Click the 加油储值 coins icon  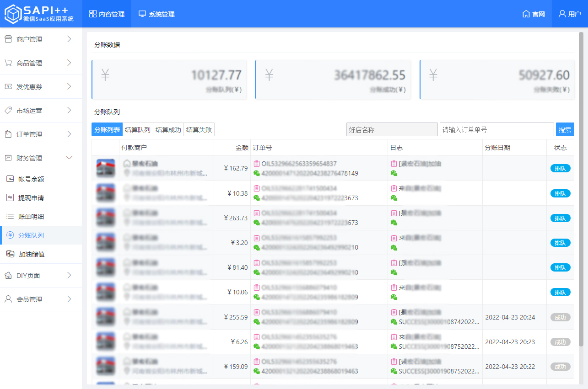(x=10, y=254)
